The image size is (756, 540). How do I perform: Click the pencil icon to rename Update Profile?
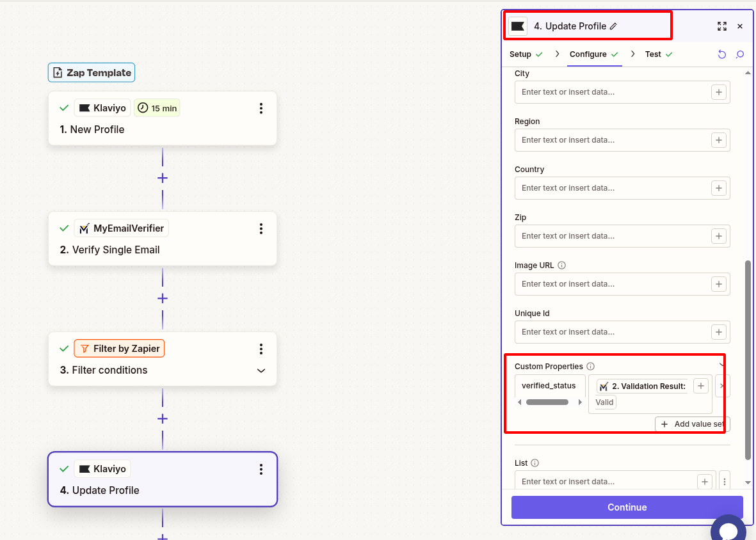point(613,26)
